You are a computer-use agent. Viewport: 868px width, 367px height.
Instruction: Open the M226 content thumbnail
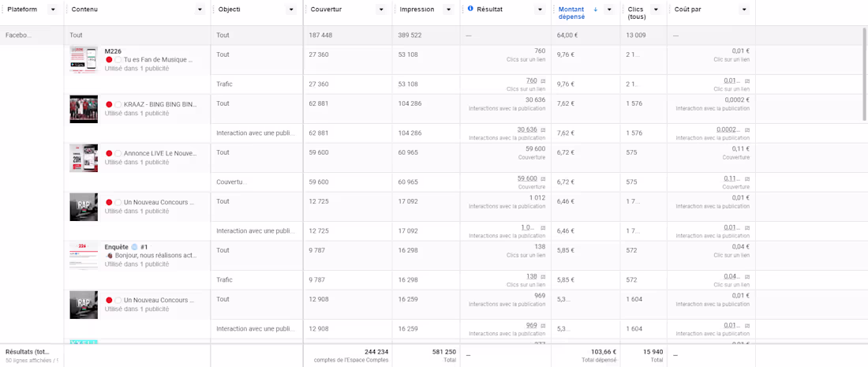pos(84,60)
